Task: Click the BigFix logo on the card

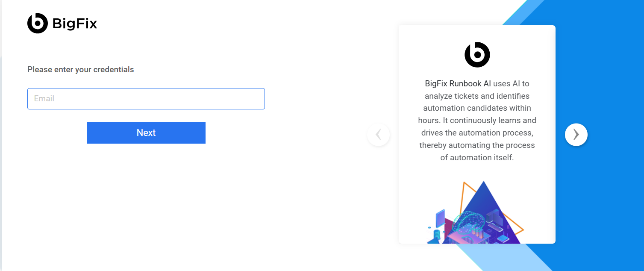Action: click(477, 55)
